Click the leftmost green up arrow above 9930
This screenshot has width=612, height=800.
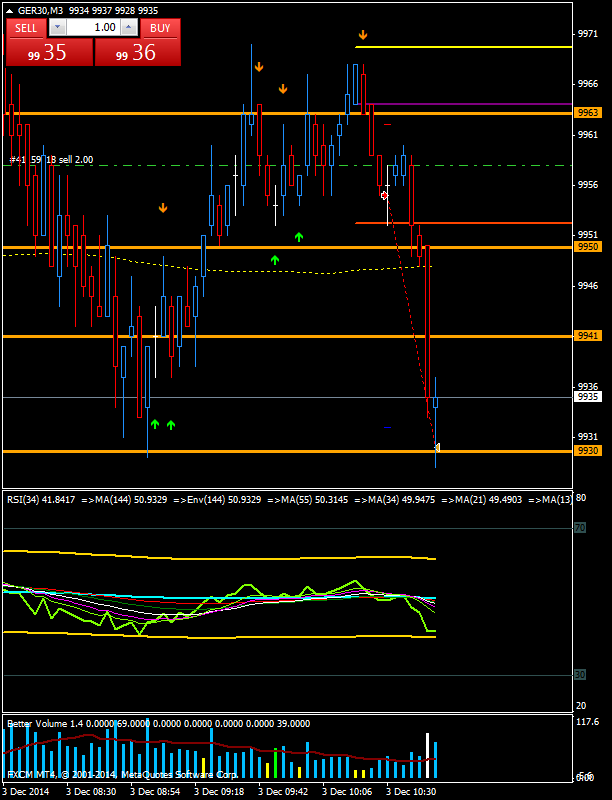click(155, 425)
